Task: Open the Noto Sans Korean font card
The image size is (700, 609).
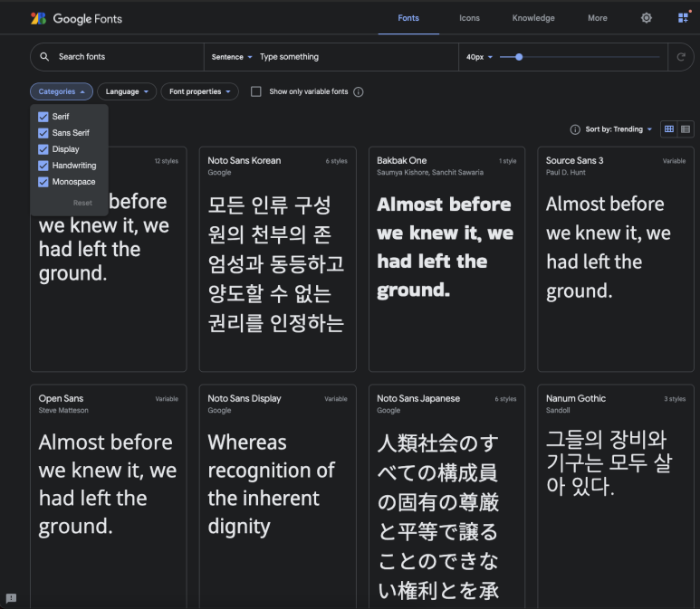Action: [278, 259]
